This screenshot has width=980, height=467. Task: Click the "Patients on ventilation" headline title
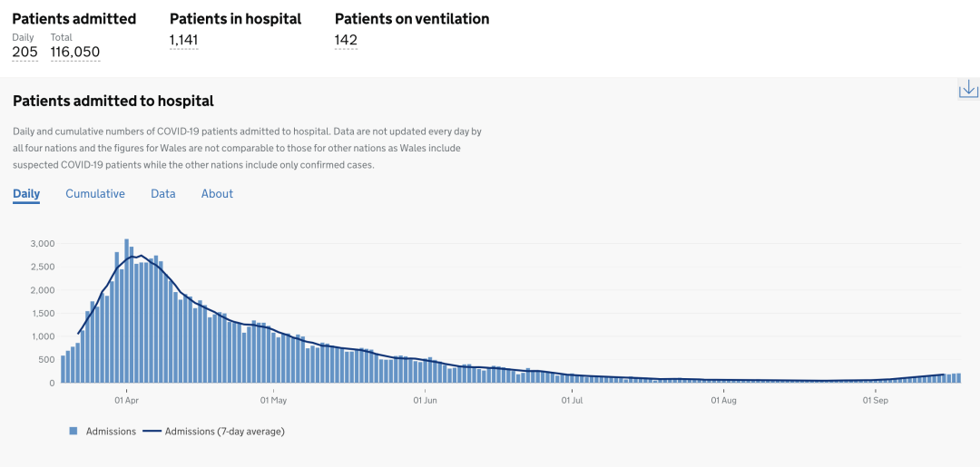point(412,19)
